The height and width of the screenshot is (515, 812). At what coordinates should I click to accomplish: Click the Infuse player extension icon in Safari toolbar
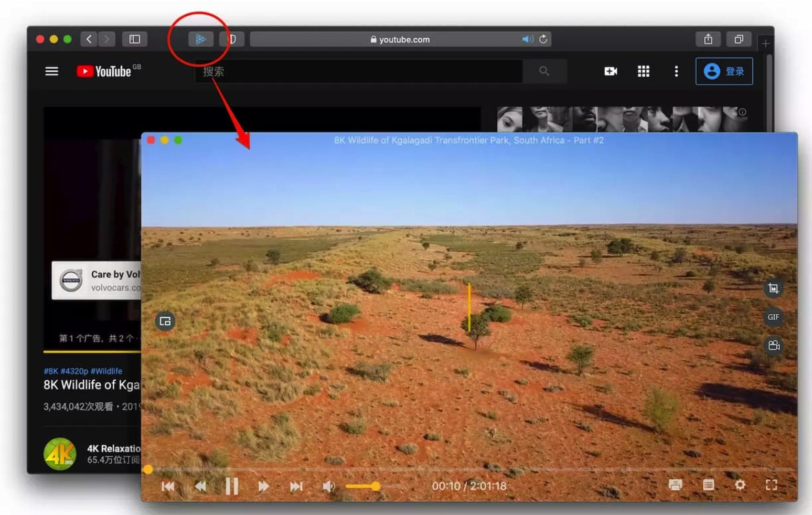click(x=200, y=39)
